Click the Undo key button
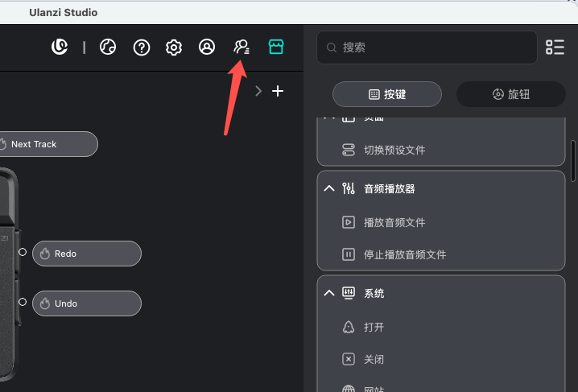The height and width of the screenshot is (392, 578). 87,303
